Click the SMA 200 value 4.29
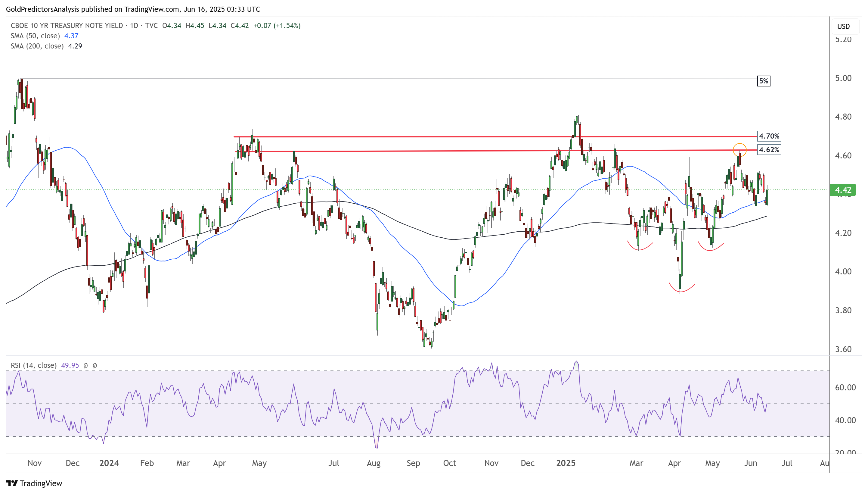The width and height of the screenshot is (868, 494). coord(75,46)
